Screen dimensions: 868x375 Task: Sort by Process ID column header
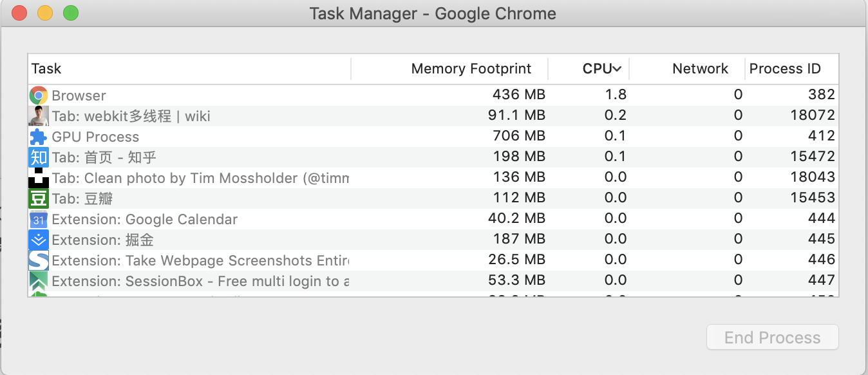[785, 69]
